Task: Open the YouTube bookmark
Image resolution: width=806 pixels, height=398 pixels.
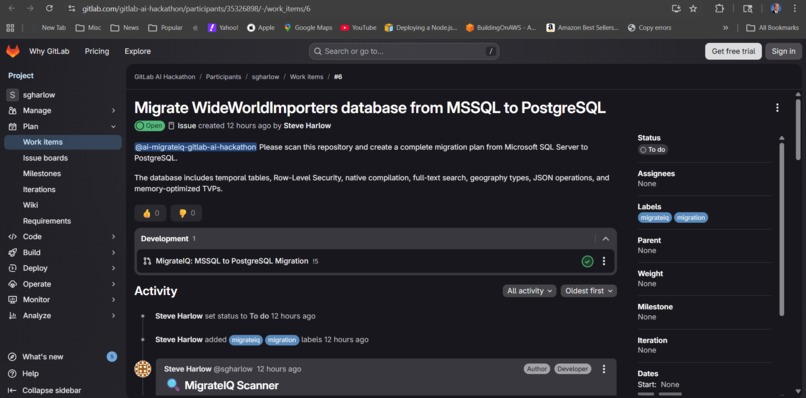Action: click(358, 28)
